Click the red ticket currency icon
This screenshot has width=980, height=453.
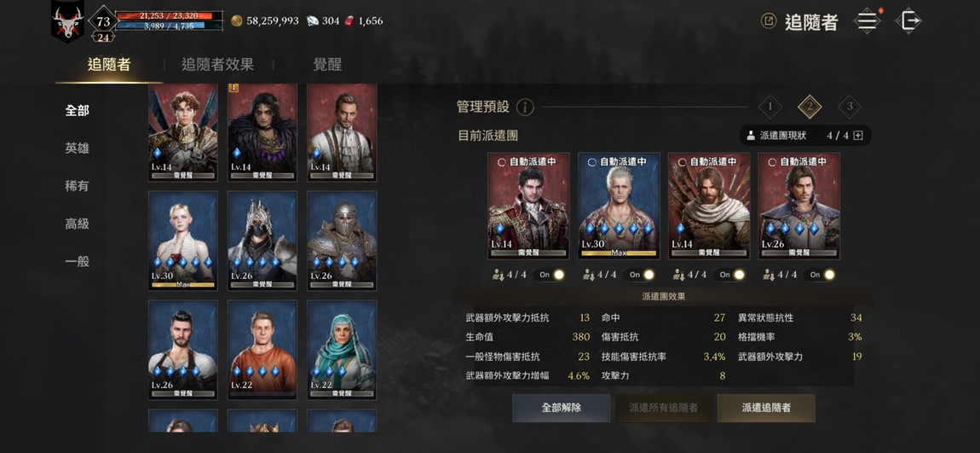[349, 20]
